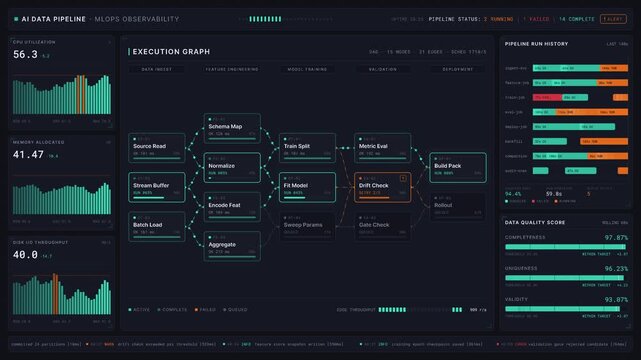Click the Data Quality Score title
641x360 pixels.
coord(535,222)
